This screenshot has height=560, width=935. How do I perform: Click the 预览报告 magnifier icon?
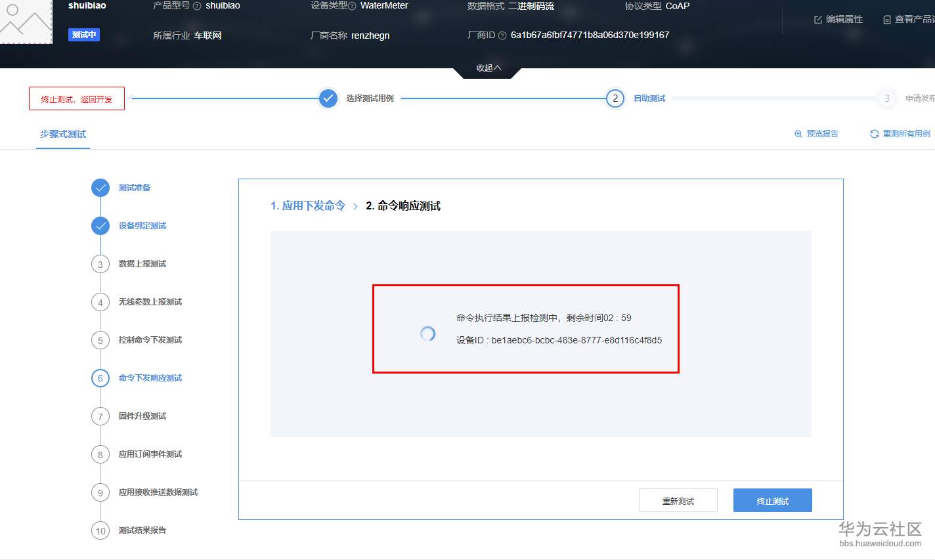click(798, 134)
